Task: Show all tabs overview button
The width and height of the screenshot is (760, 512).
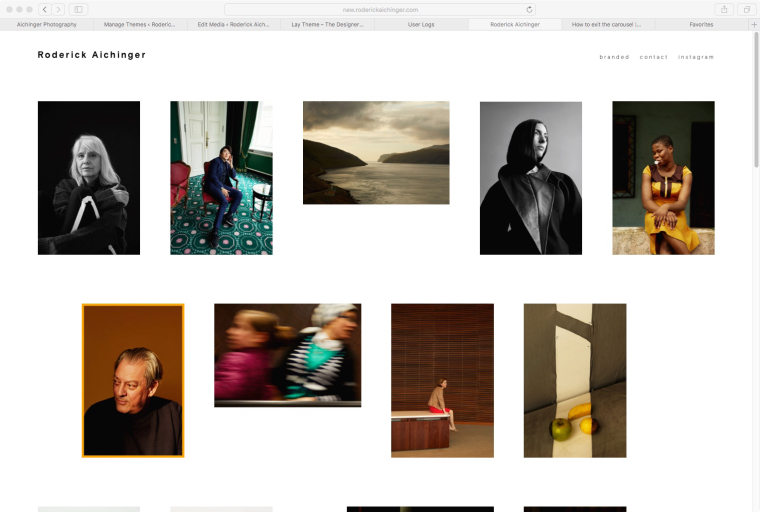Action: pyautogui.click(x=746, y=9)
